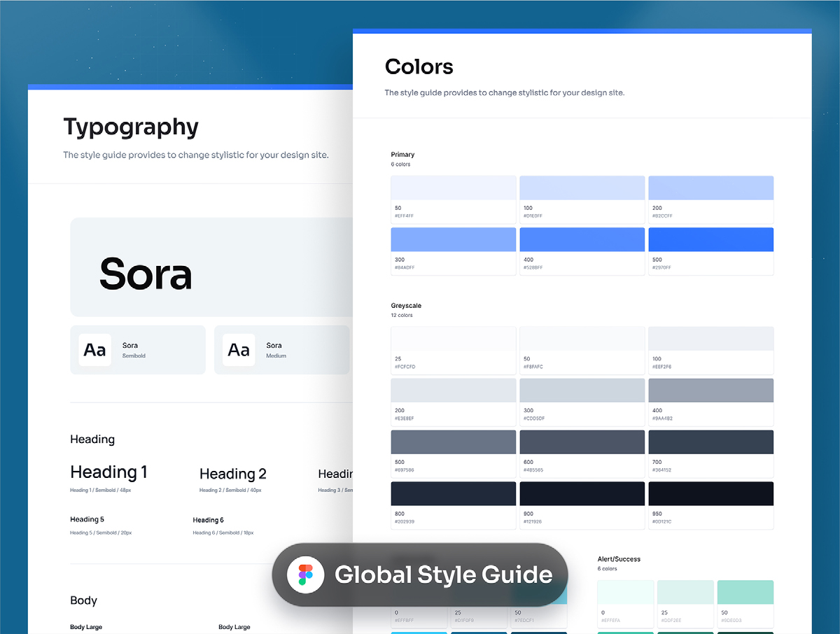This screenshot has height=634, width=840.
Task: Click the Colors page subtitle description
Action: coord(505,92)
